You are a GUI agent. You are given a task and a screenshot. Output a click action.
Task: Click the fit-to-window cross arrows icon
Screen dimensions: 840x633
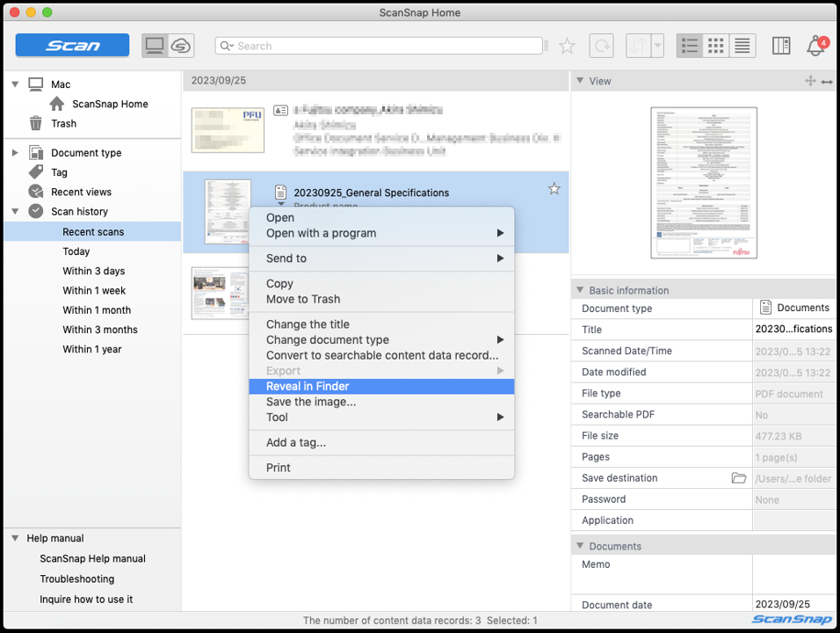(810, 81)
